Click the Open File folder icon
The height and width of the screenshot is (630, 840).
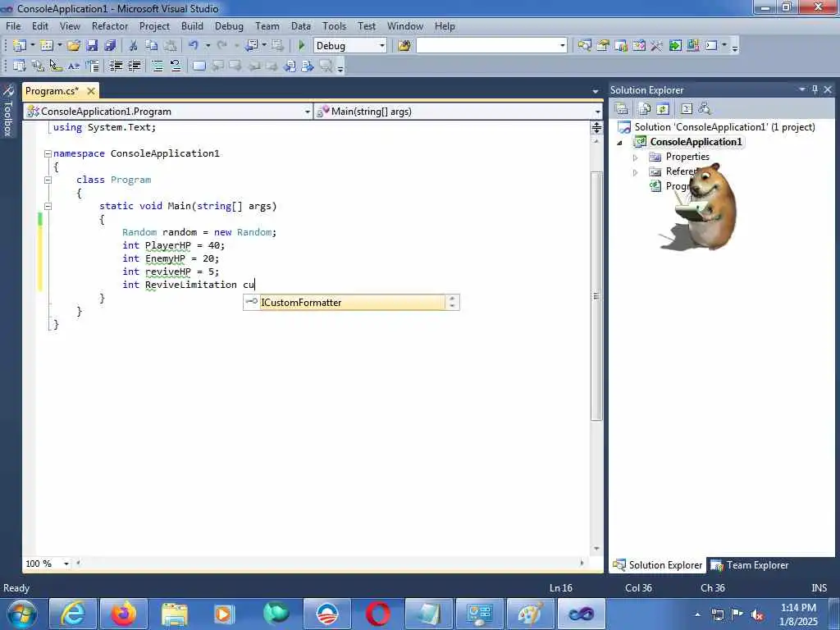[x=74, y=46]
